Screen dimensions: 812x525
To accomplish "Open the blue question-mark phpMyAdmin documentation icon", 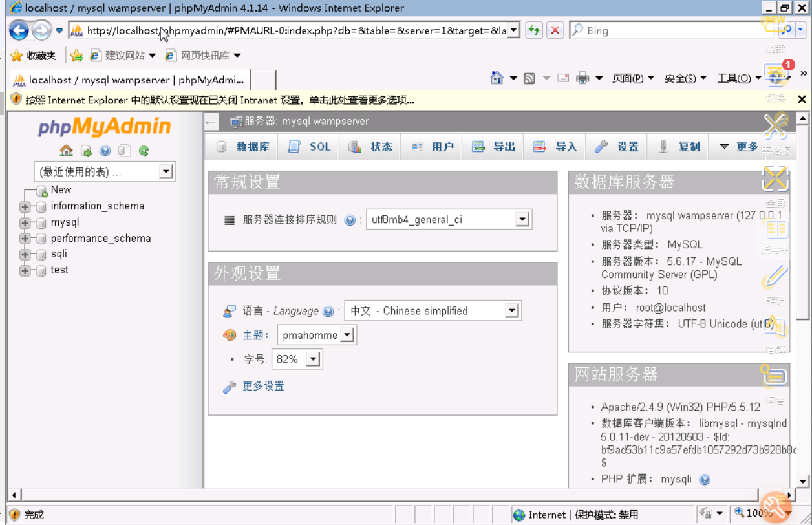I will pos(105,151).
